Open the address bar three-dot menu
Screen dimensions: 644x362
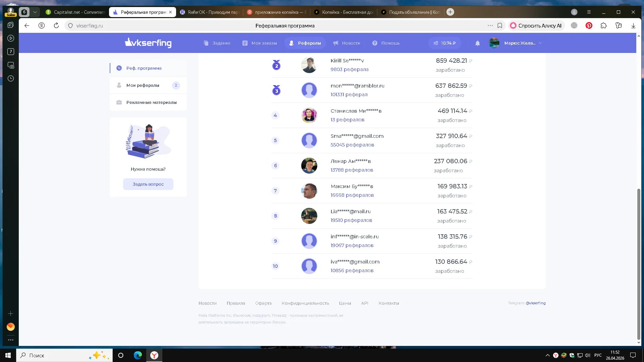click(490, 25)
